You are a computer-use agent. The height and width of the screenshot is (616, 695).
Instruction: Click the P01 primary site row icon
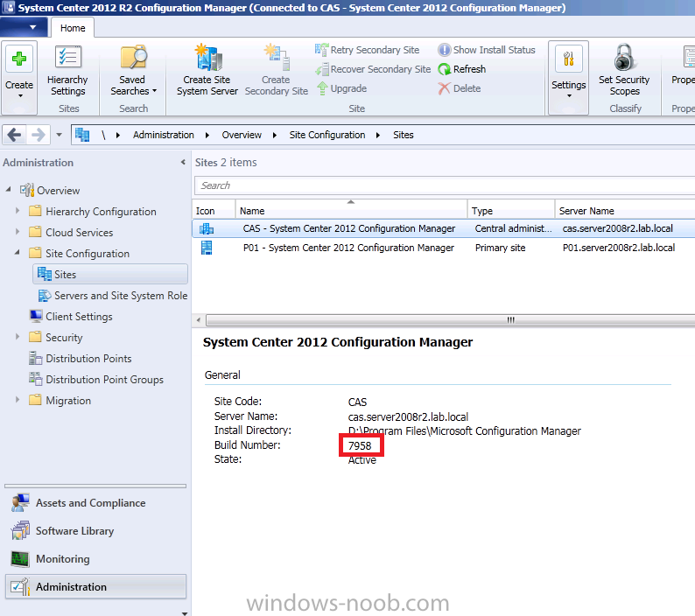click(x=207, y=248)
